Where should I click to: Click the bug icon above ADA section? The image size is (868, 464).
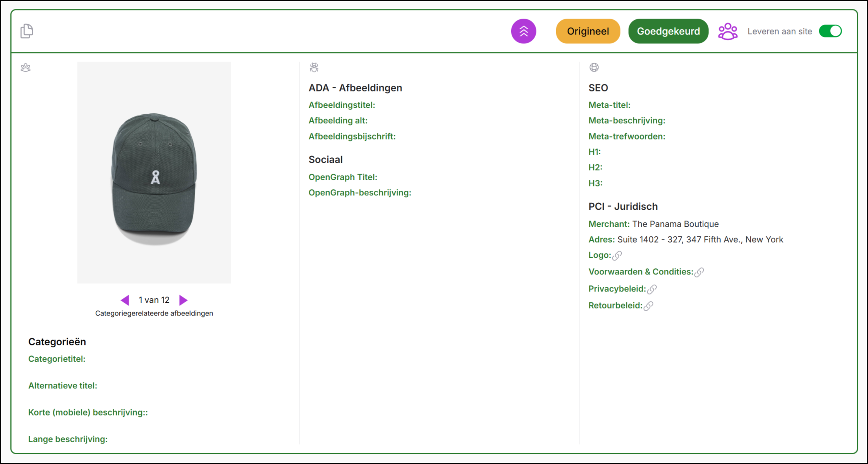pos(314,67)
